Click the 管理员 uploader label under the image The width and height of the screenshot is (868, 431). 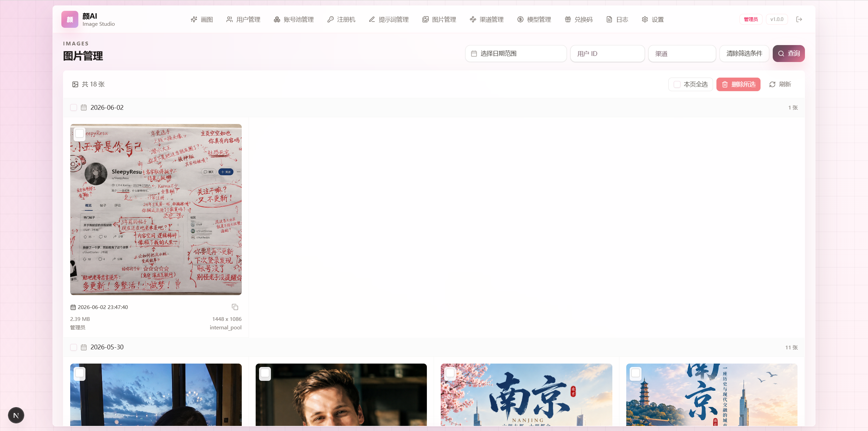click(78, 328)
